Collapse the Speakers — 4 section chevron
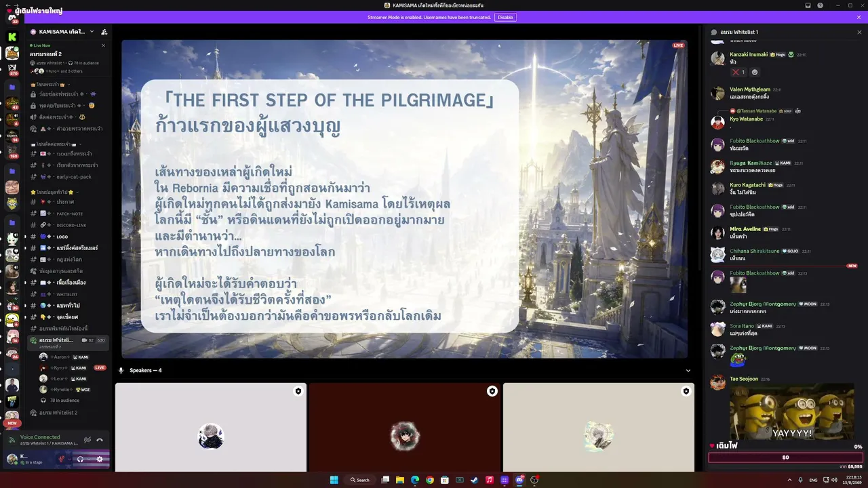This screenshot has width=868, height=488. coord(688,371)
